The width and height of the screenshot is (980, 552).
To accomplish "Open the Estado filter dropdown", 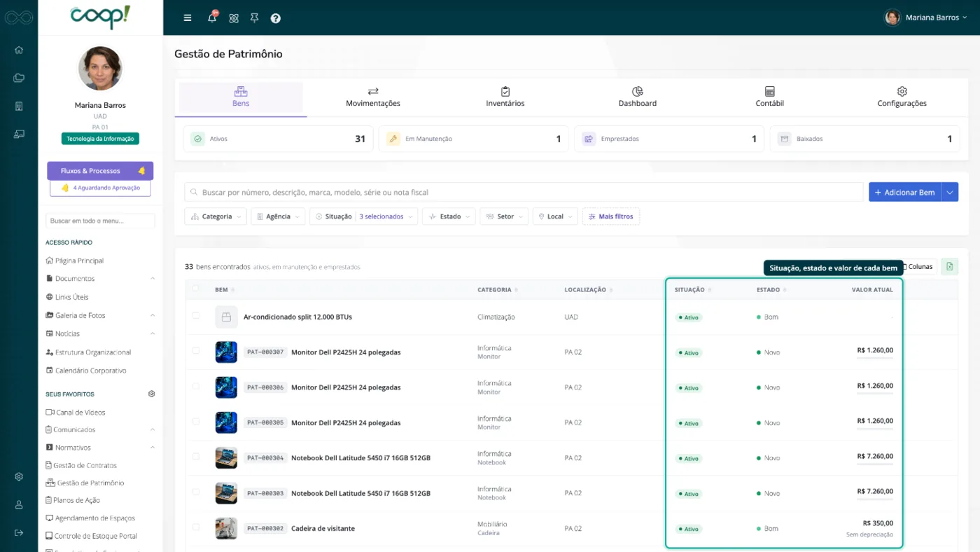I will click(x=449, y=216).
